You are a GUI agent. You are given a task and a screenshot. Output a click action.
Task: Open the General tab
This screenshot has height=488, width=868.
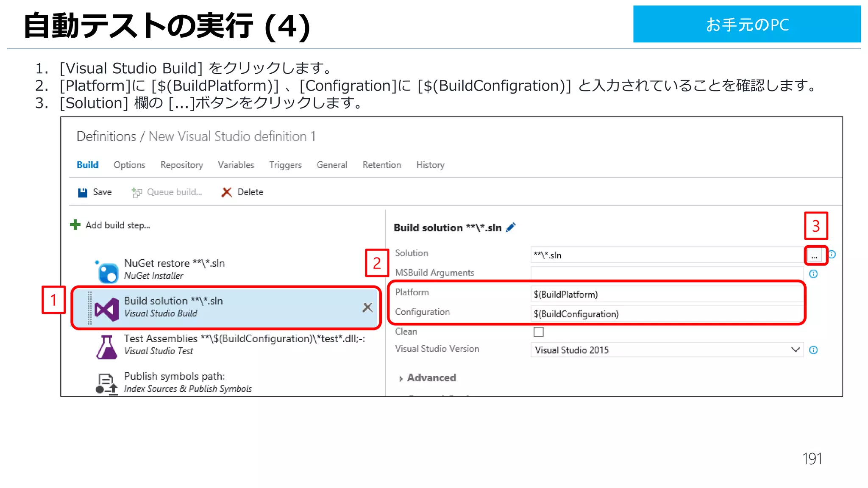pos(332,165)
